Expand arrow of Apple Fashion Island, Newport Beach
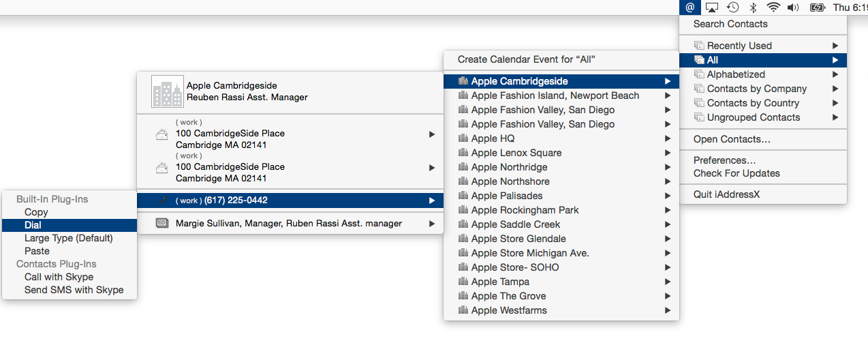 coord(668,95)
